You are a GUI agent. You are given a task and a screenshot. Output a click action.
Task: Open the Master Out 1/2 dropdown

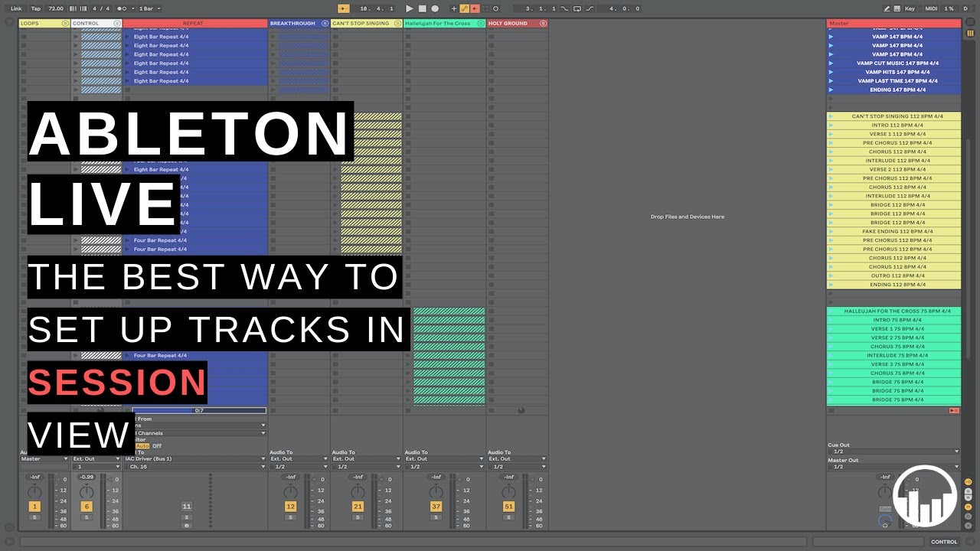click(893, 467)
